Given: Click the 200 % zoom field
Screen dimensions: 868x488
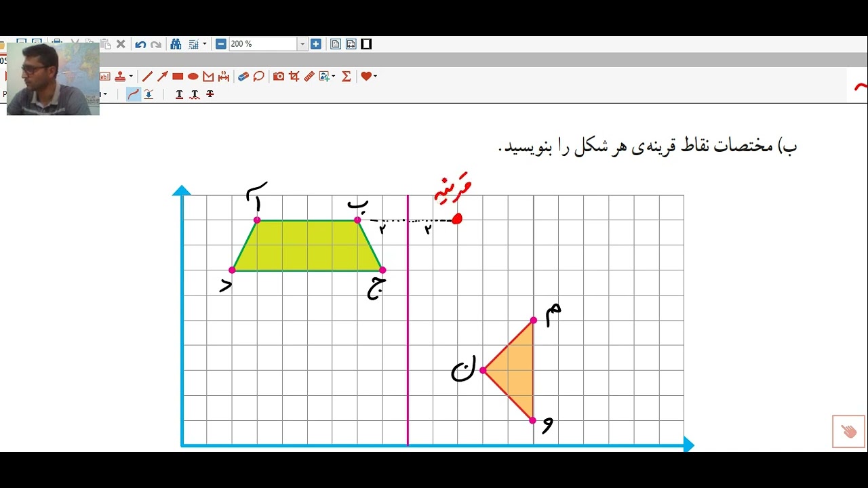Looking at the screenshot, I should point(263,44).
